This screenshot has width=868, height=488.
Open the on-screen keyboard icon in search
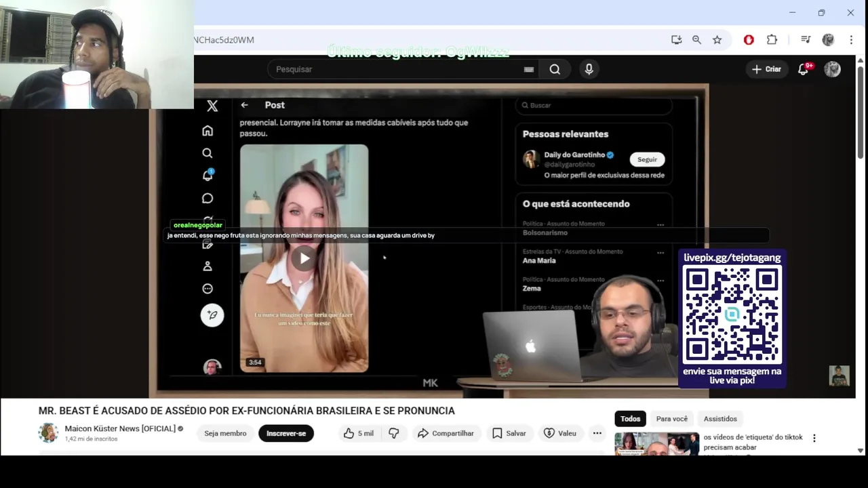coord(529,69)
